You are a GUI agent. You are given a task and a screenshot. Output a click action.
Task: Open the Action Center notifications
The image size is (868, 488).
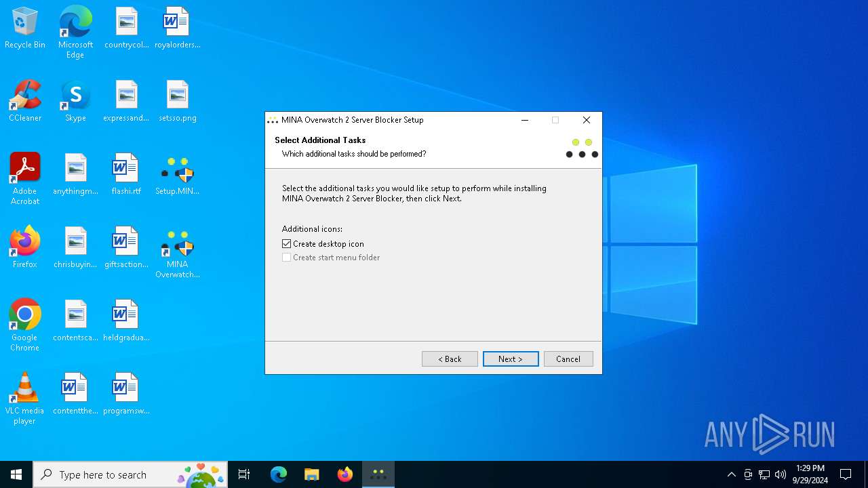pos(846,474)
